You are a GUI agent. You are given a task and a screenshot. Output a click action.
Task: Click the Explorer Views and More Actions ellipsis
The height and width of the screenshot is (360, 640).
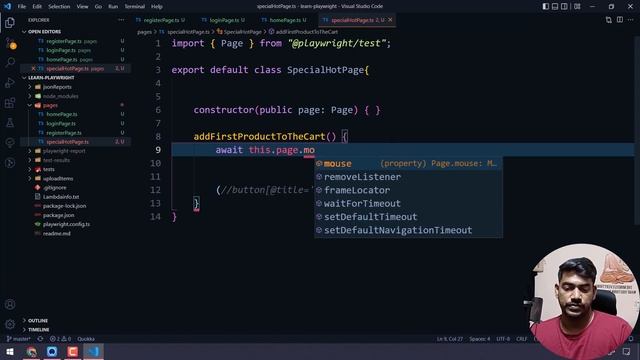pyautogui.click(x=121, y=20)
